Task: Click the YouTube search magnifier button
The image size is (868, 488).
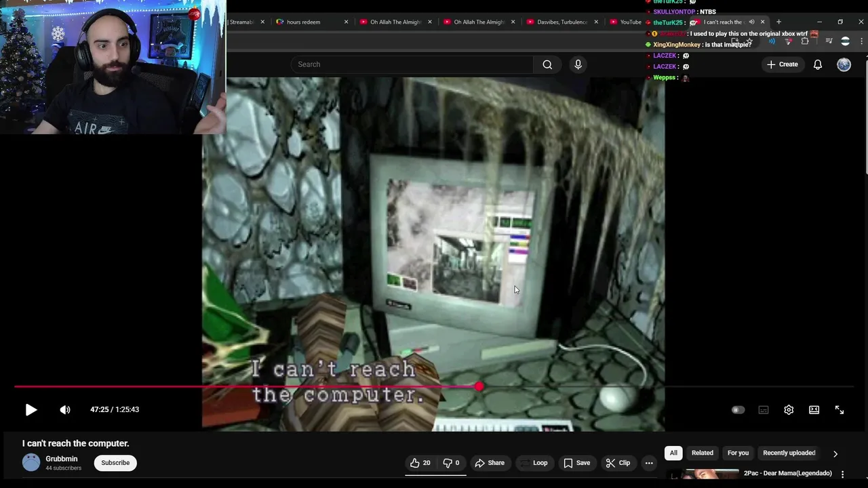Action: [547, 64]
